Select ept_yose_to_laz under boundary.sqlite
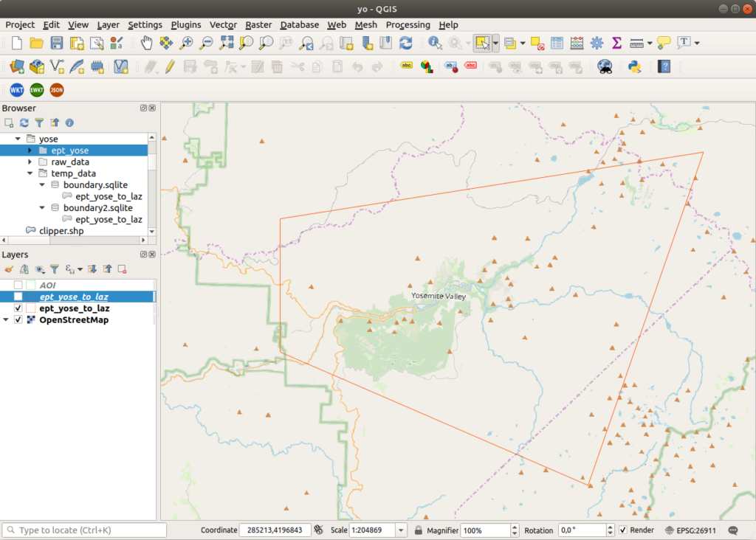Screen dimensions: 756x540 (x=109, y=196)
